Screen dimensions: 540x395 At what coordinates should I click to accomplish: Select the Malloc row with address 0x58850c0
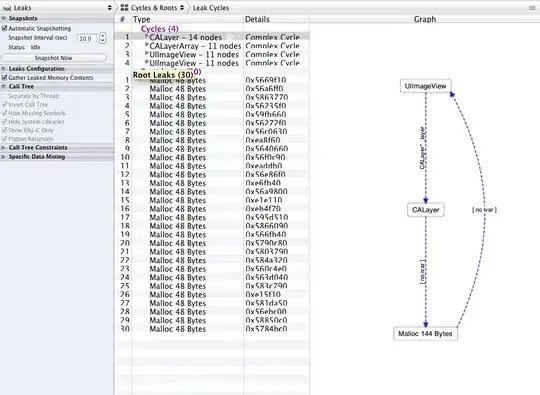pos(212,320)
